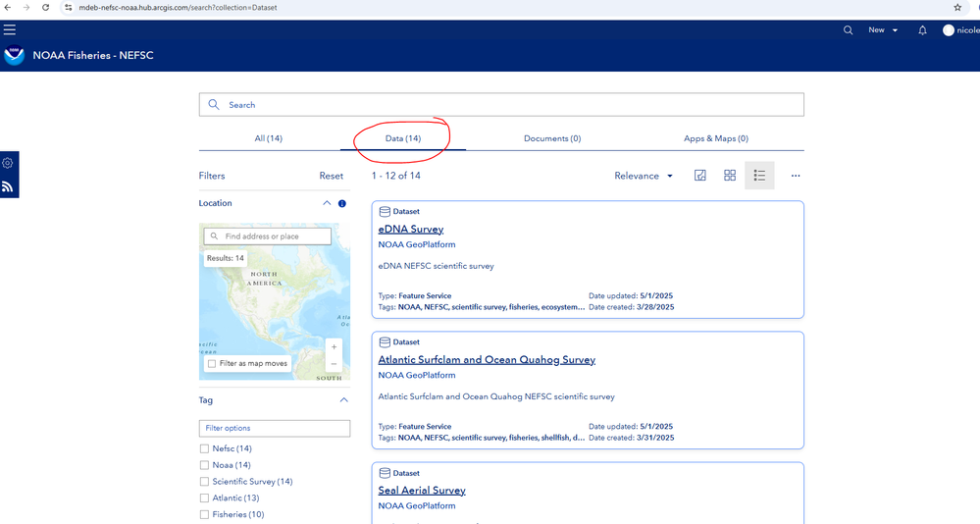Open NOAA GeoPlatform link under eDNA Survey
Viewport: 980px width, 524px height.
(417, 244)
